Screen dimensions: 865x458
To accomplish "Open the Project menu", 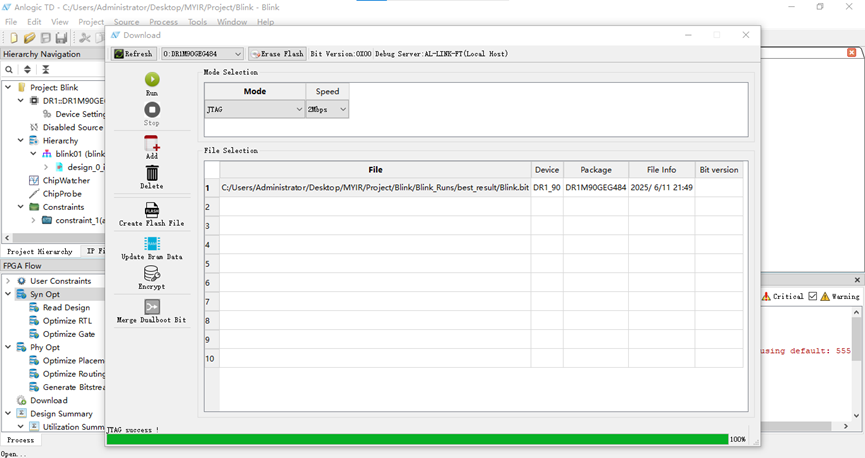I will pyautogui.click(x=91, y=22).
